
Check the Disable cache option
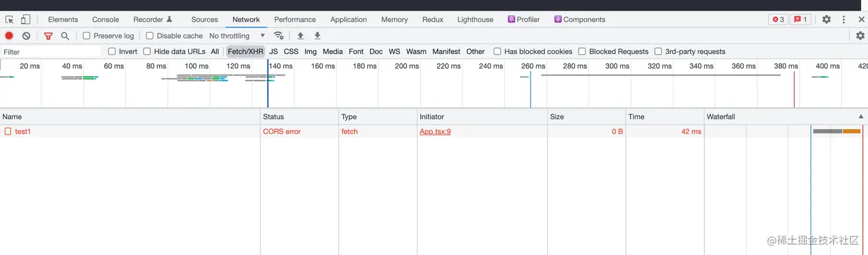(x=150, y=36)
